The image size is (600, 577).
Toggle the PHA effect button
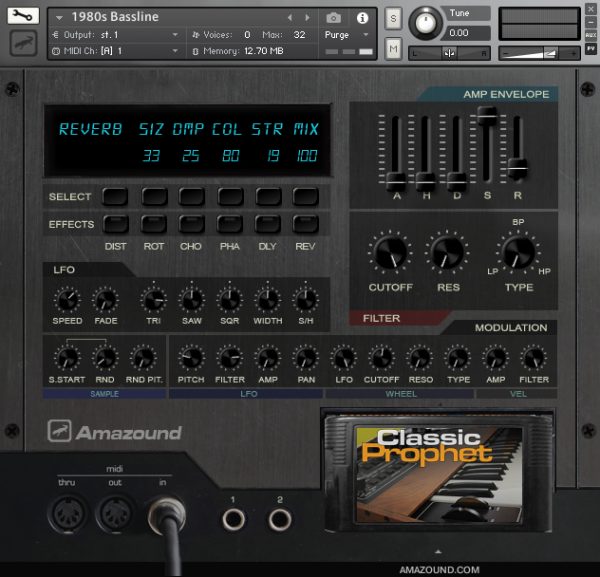[230, 224]
